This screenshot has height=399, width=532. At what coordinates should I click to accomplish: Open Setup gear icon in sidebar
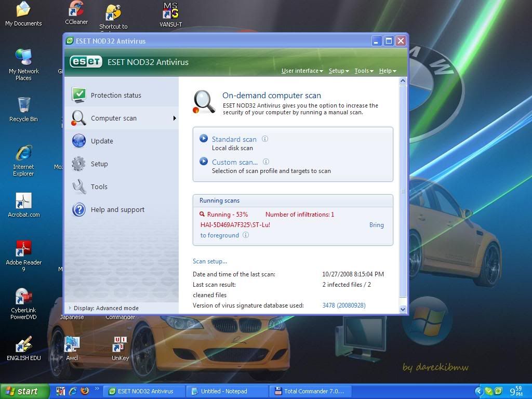79,164
